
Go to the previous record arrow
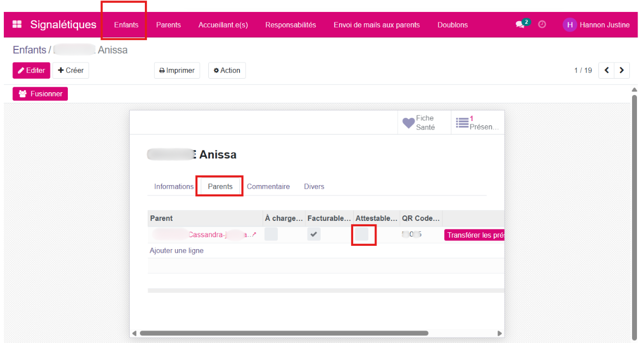(x=607, y=70)
